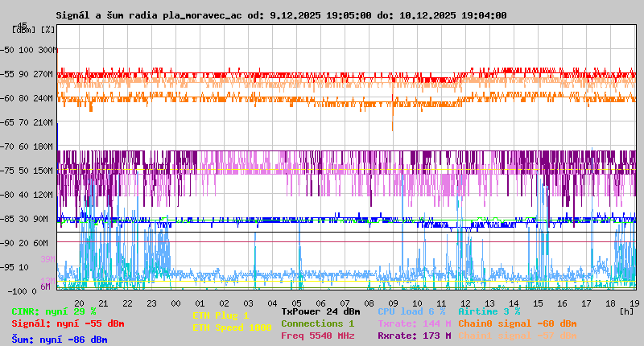Click the Freq 5540 MHz label

tap(317, 336)
